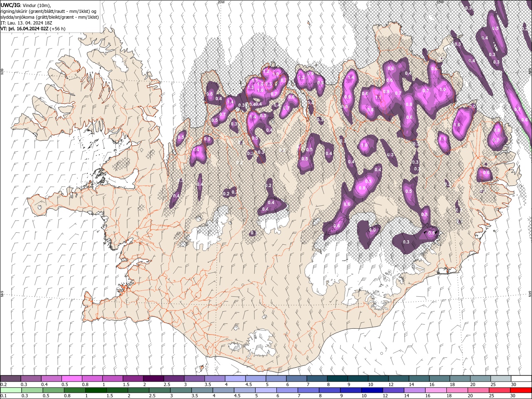Click the dark teal 8 swatch in top legend row
Viewport: 532px width, 399px height.
[337, 379]
